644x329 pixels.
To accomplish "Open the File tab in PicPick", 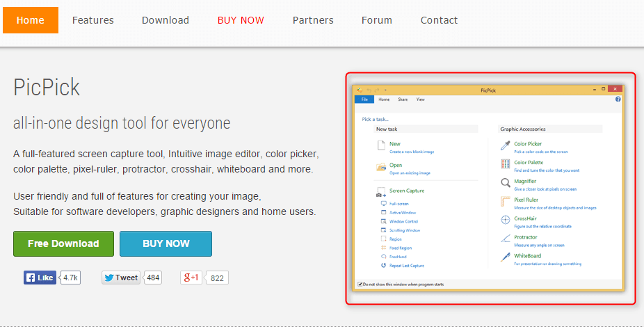I will click(364, 99).
